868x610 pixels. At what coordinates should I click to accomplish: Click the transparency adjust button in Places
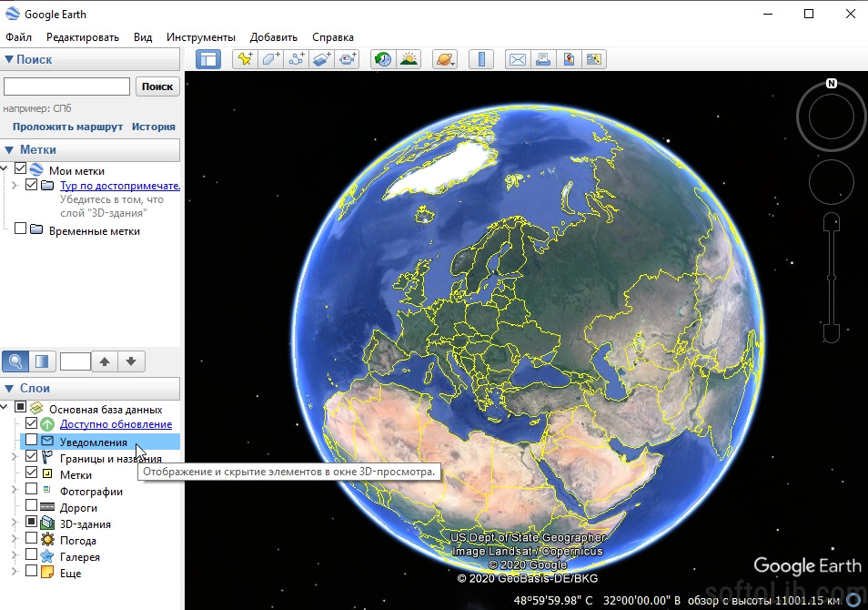click(42, 361)
